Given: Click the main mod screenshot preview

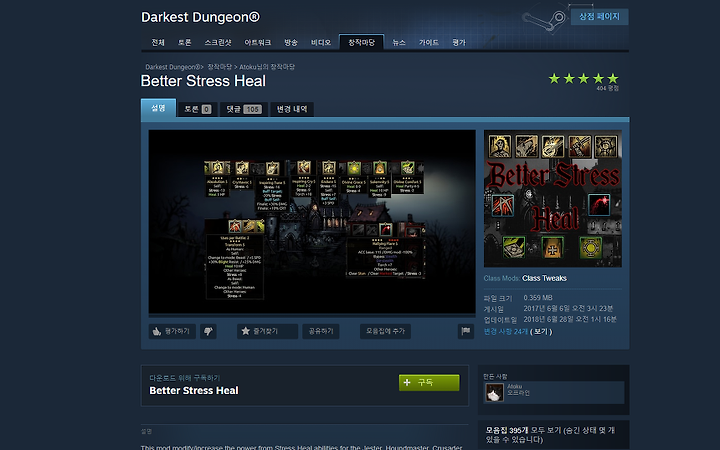Looking at the screenshot, I should coord(312,222).
